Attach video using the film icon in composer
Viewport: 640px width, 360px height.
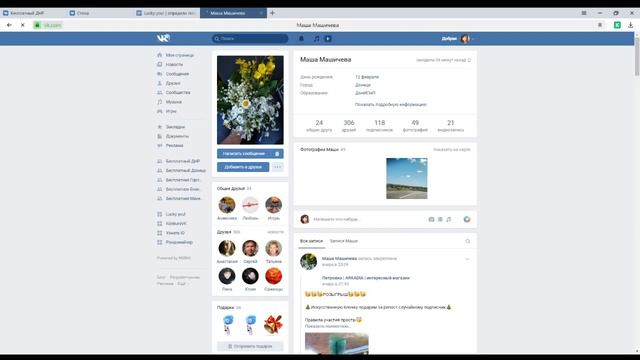tap(440, 220)
